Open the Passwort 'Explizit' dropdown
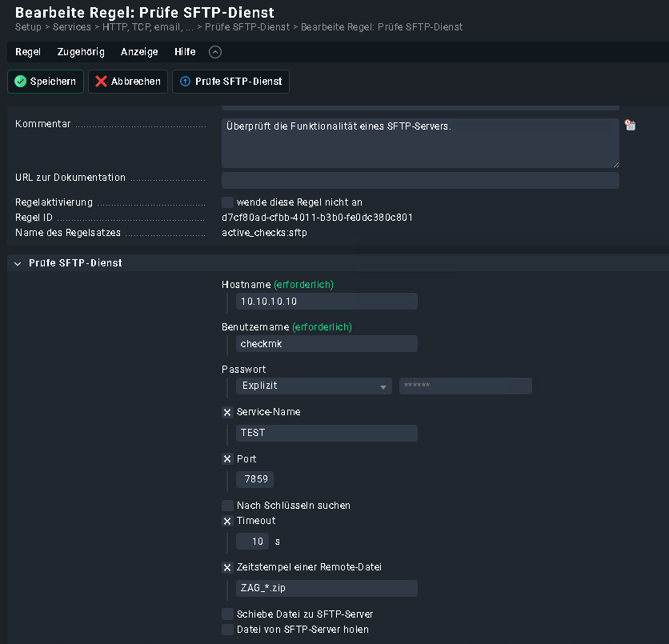This screenshot has height=644, width=669. tap(313, 386)
